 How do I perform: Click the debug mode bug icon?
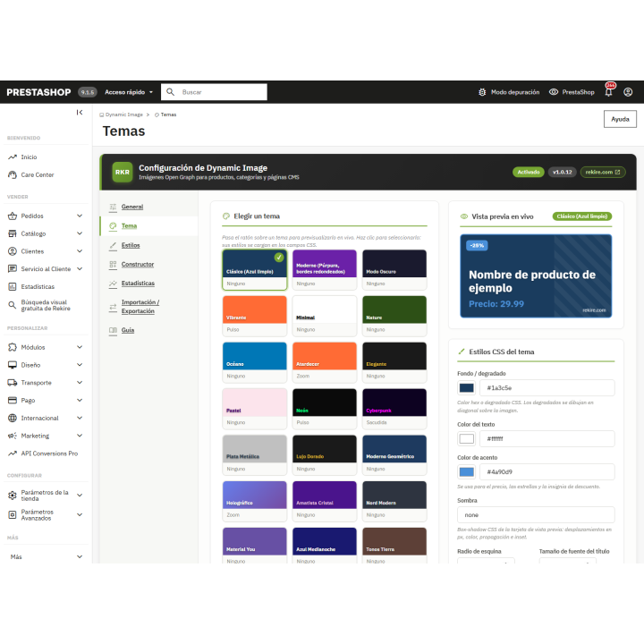coord(482,92)
